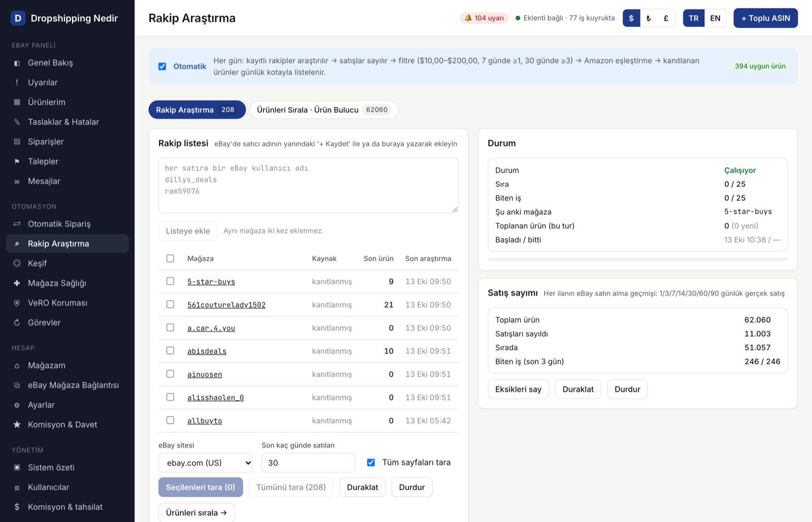Click the competitor usernames text area
The height and width of the screenshot is (522, 812).
309,186
